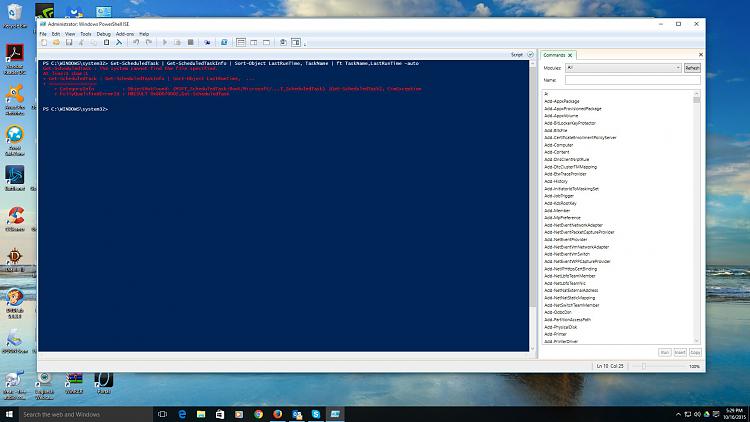Open the CCleaner desktop icon

tap(15, 219)
